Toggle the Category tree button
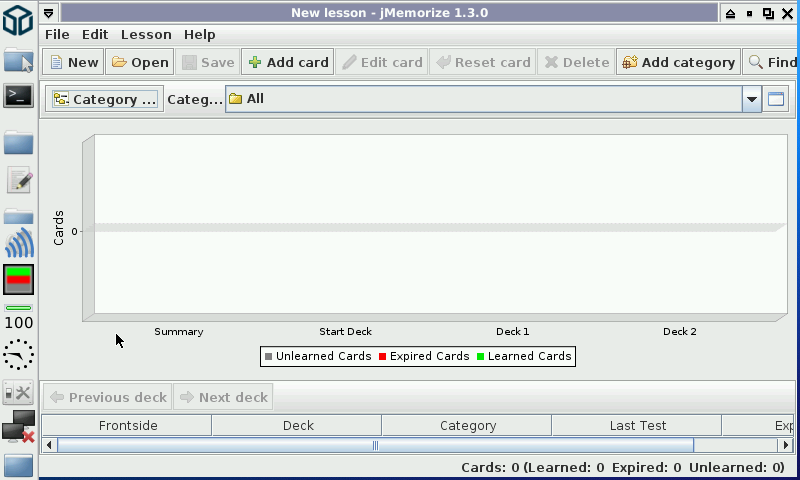Image resolution: width=800 pixels, height=480 pixels. 104,99
